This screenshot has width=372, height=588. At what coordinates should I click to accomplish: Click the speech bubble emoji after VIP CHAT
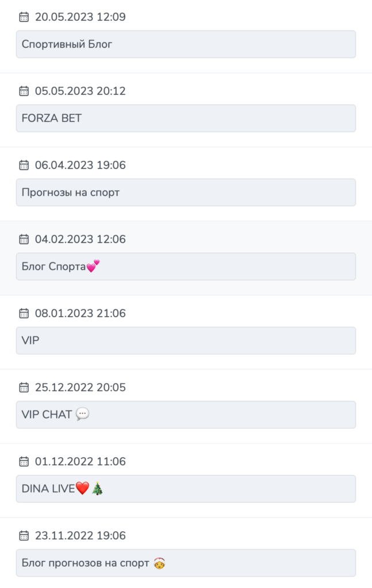point(83,415)
